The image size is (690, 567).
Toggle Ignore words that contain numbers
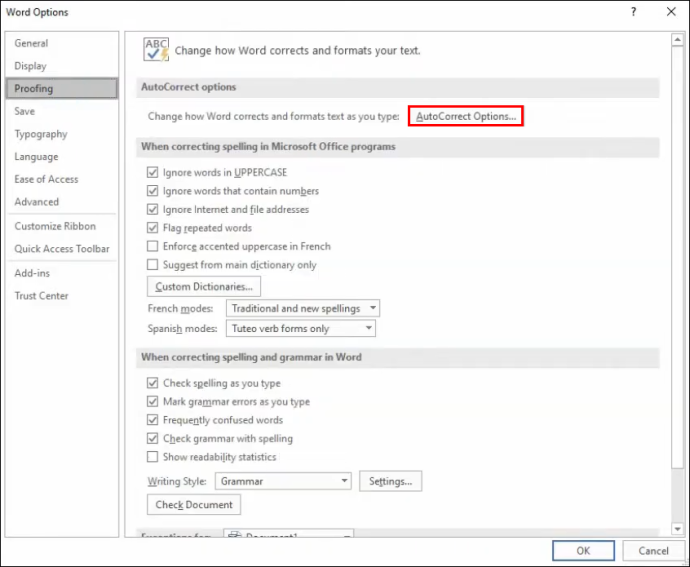click(152, 191)
